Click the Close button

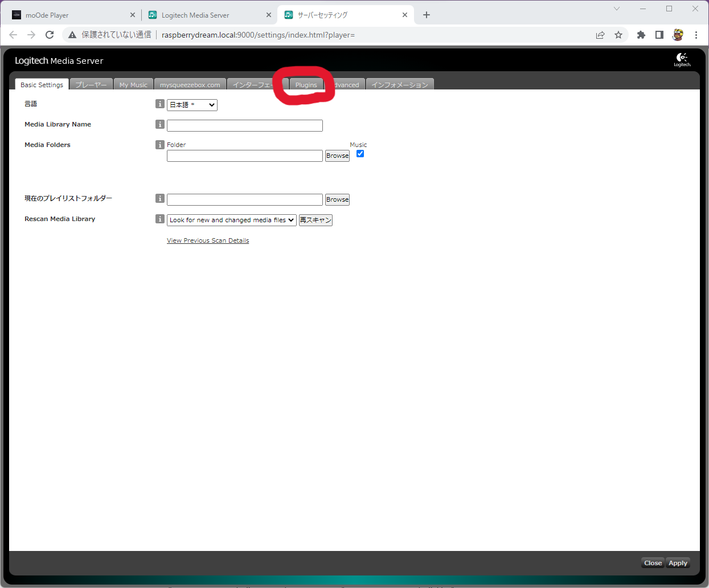653,563
